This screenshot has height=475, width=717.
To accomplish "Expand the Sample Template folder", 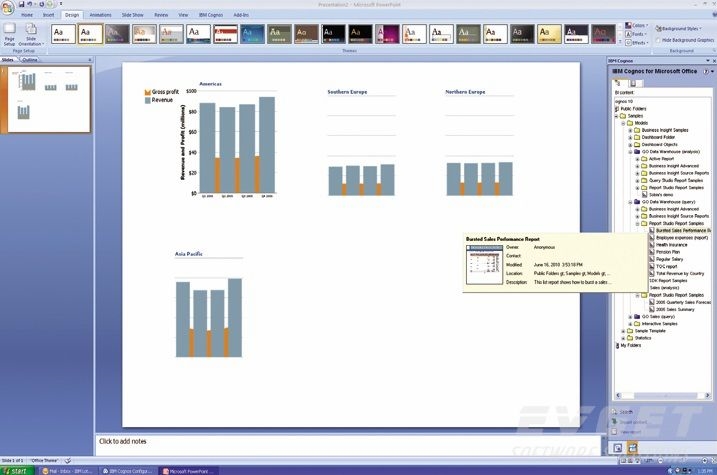I will [623, 331].
